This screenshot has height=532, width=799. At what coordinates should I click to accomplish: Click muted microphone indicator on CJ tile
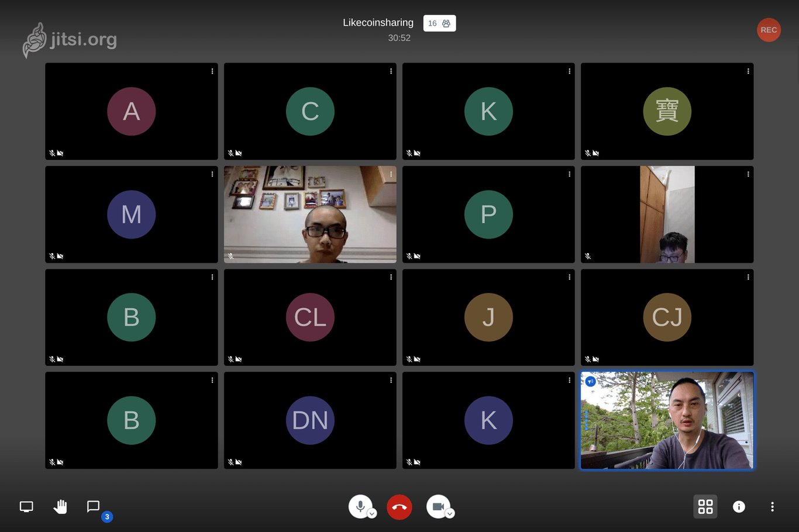pos(588,359)
